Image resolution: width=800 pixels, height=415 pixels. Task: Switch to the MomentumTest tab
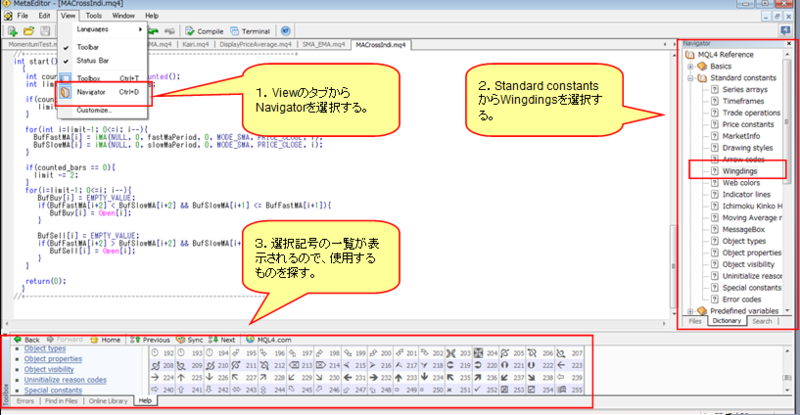click(x=30, y=44)
